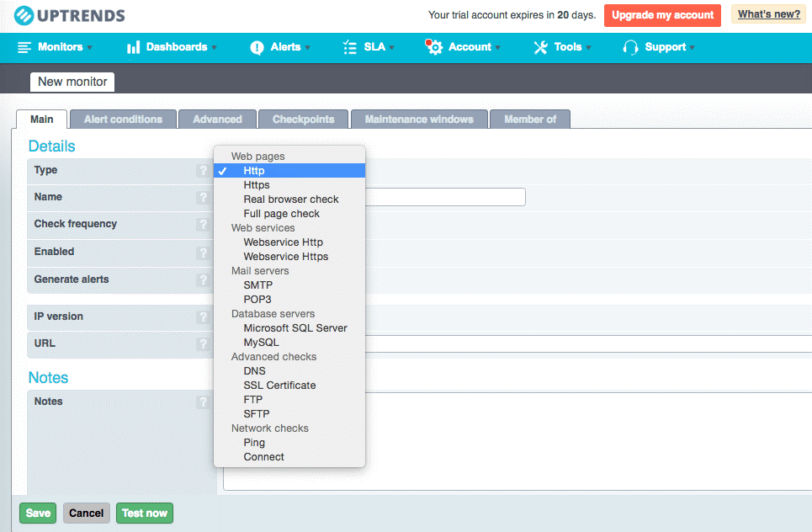Viewport: 812px width, 532px height.
Task: Click the help icon beside Name
Action: pos(203,197)
